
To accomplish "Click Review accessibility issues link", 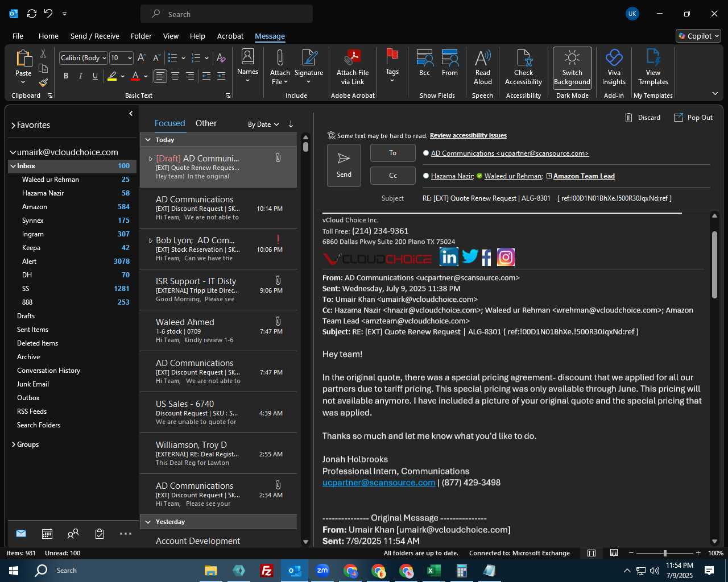I will [x=468, y=135].
